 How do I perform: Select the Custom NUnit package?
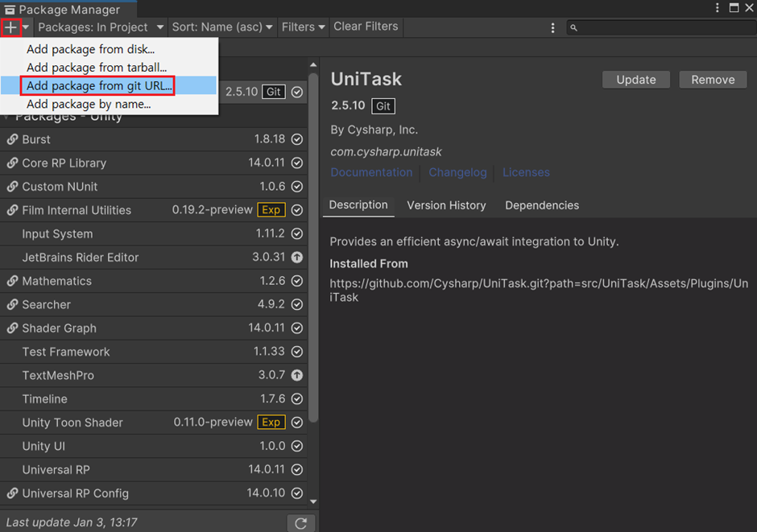(154, 187)
